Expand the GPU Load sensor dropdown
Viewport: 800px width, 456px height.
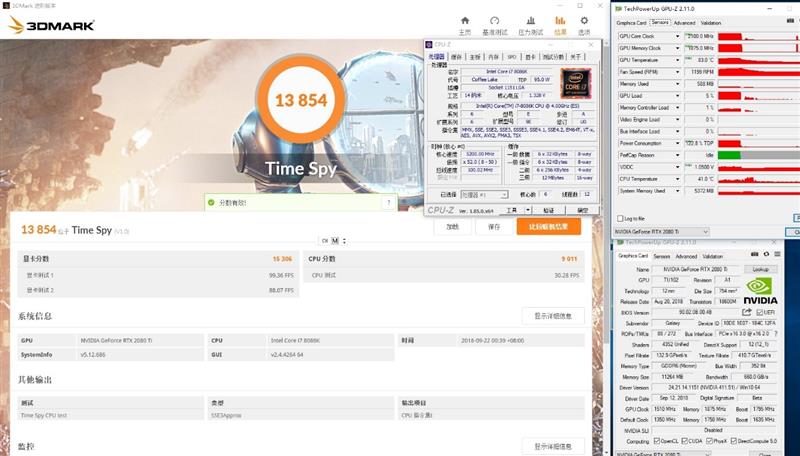[x=678, y=96]
